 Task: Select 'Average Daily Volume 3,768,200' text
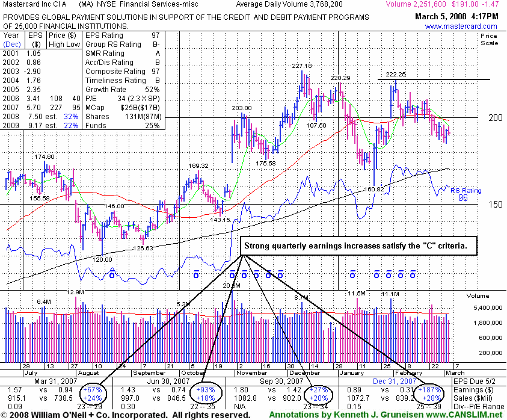coord(289,4)
